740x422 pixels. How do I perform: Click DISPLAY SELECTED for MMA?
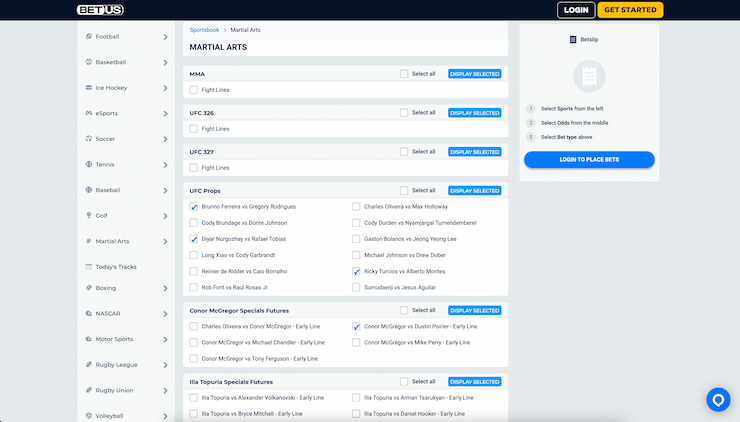click(474, 74)
